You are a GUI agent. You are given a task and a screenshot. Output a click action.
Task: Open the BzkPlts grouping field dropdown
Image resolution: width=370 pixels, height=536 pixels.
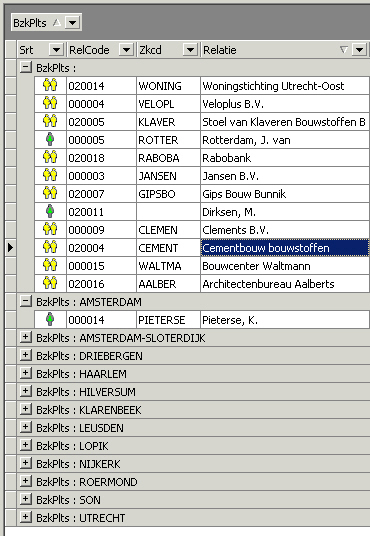72,23
